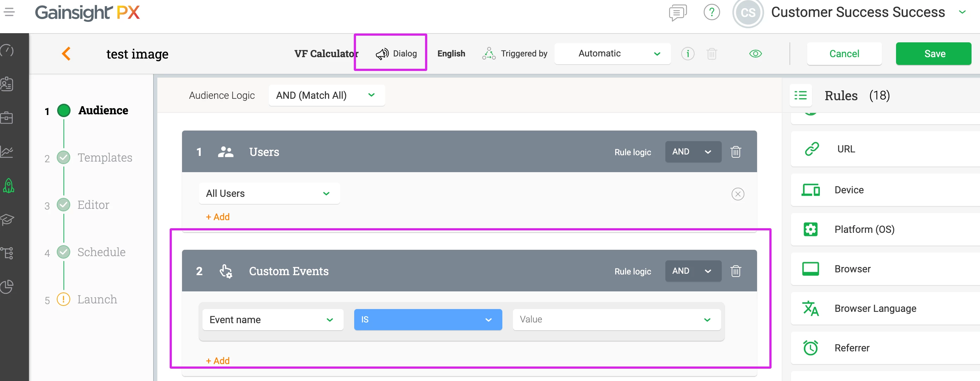The image size is (980, 381).
Task: Open the audience contacts sidebar icon
Action: (7, 84)
